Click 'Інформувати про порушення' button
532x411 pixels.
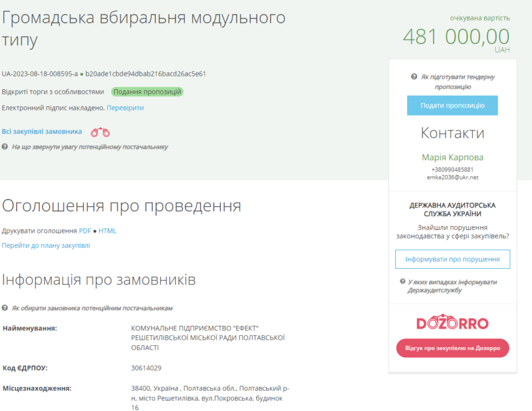point(453,260)
